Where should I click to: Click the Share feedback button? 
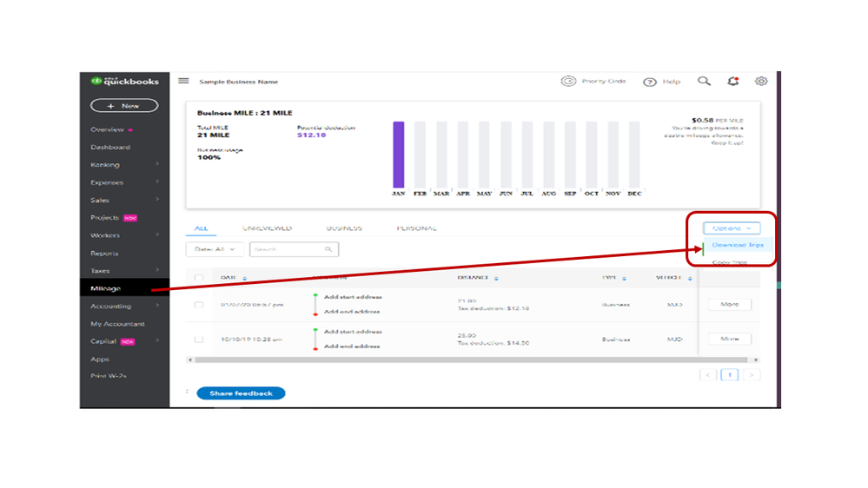click(241, 393)
